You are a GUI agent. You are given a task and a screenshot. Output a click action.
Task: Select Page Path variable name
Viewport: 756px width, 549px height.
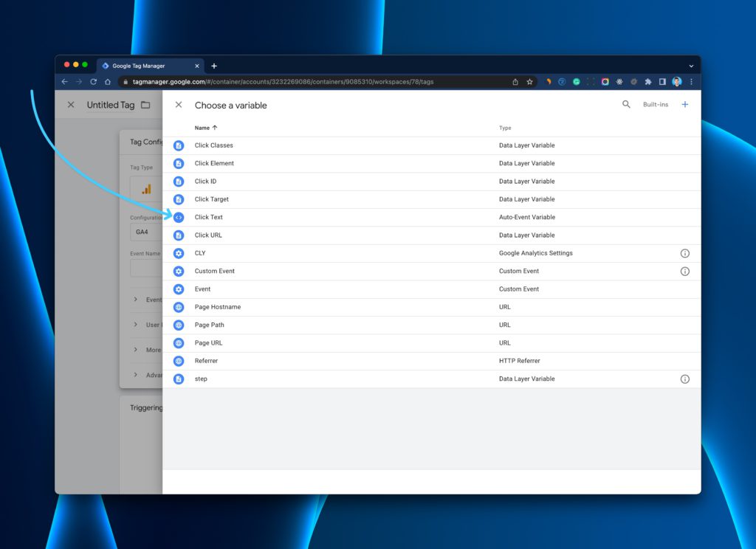[209, 325]
